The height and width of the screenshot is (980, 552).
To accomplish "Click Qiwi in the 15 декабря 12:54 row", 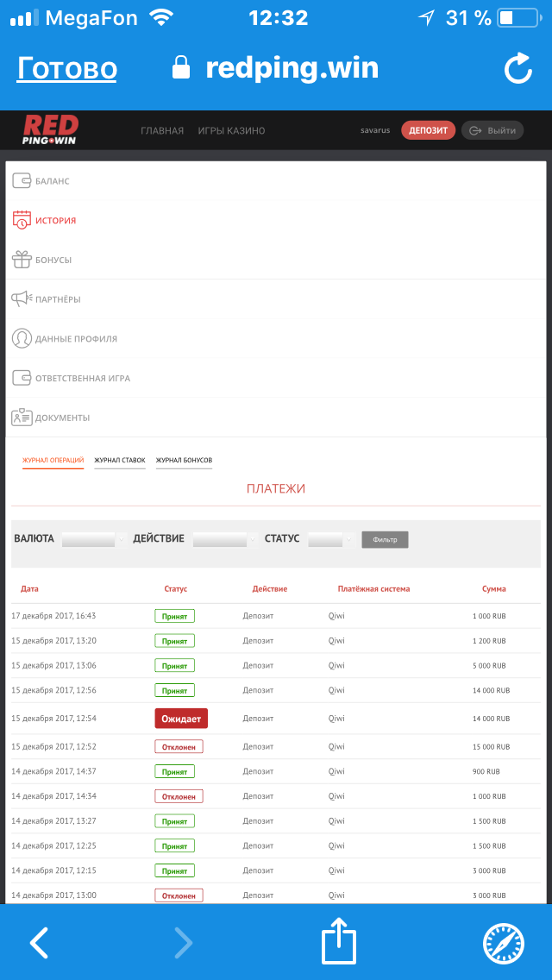I will point(336,719).
